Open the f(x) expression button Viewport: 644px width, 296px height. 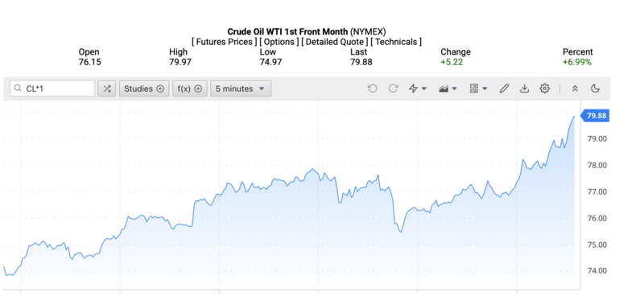190,88
